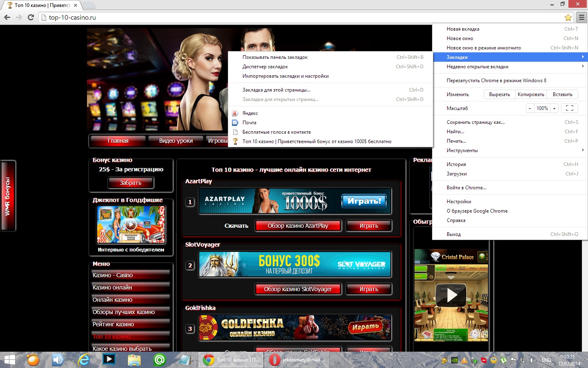Click the Chrome hamburger menu icon
The height and width of the screenshot is (368, 588).
click(581, 17)
